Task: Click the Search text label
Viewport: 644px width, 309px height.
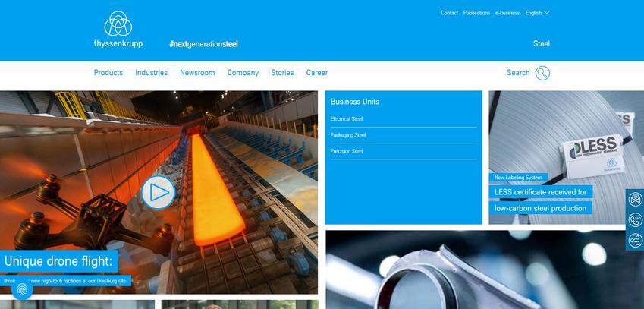Action: (x=518, y=73)
